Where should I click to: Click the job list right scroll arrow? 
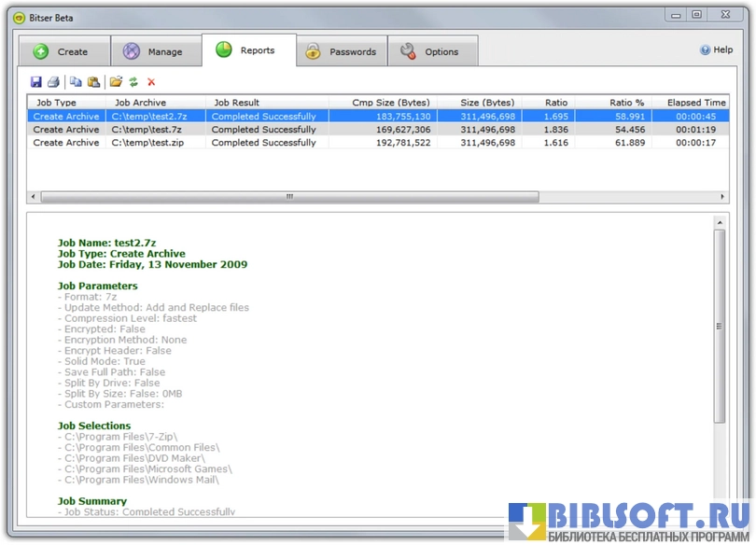coord(722,197)
